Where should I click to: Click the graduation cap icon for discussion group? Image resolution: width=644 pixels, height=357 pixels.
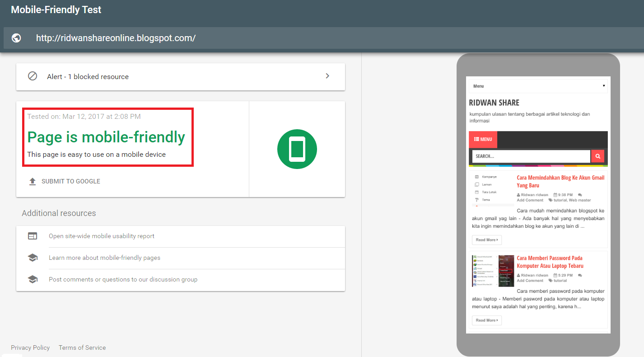(x=33, y=279)
